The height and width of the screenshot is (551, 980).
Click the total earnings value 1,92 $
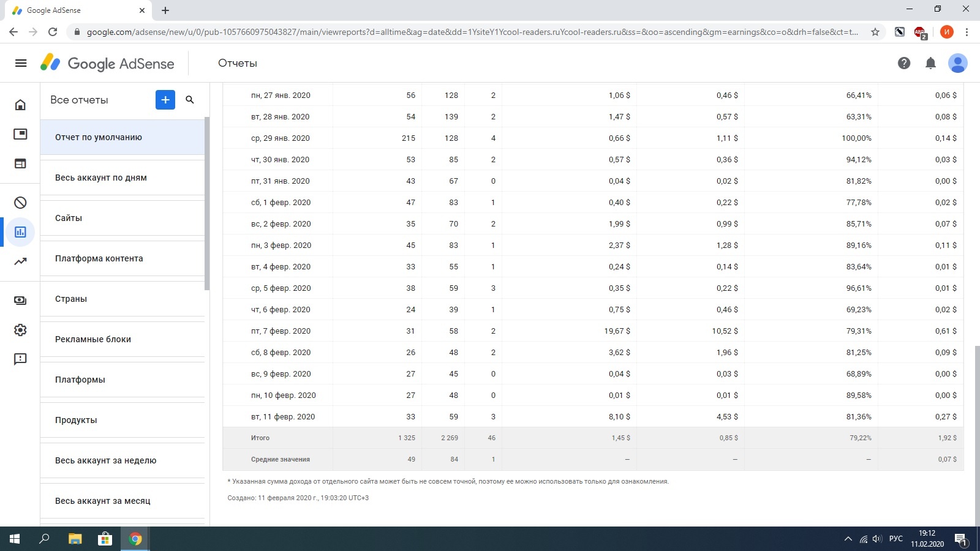tap(947, 438)
